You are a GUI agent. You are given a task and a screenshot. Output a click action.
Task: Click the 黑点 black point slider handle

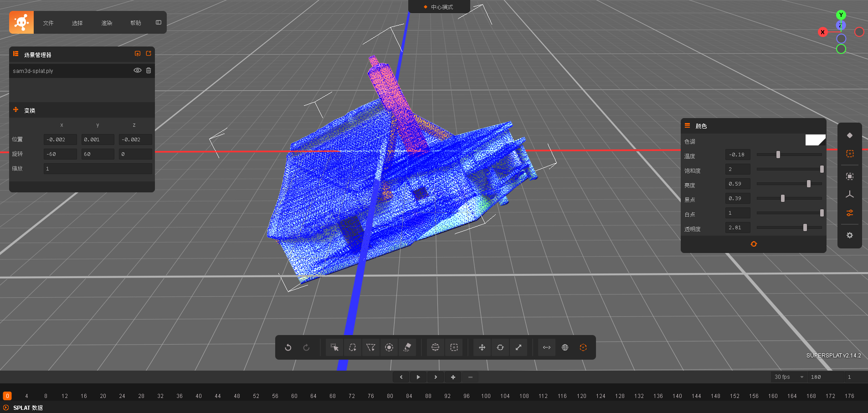(x=783, y=198)
